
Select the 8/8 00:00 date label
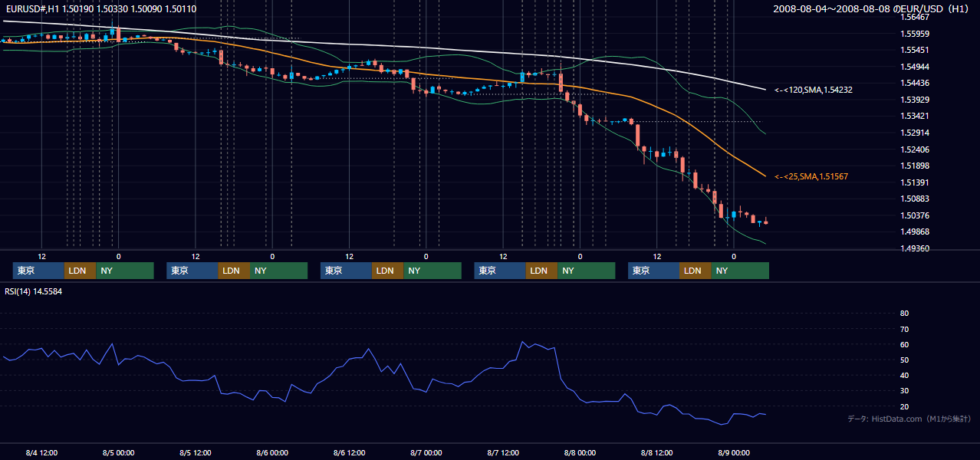tap(580, 452)
